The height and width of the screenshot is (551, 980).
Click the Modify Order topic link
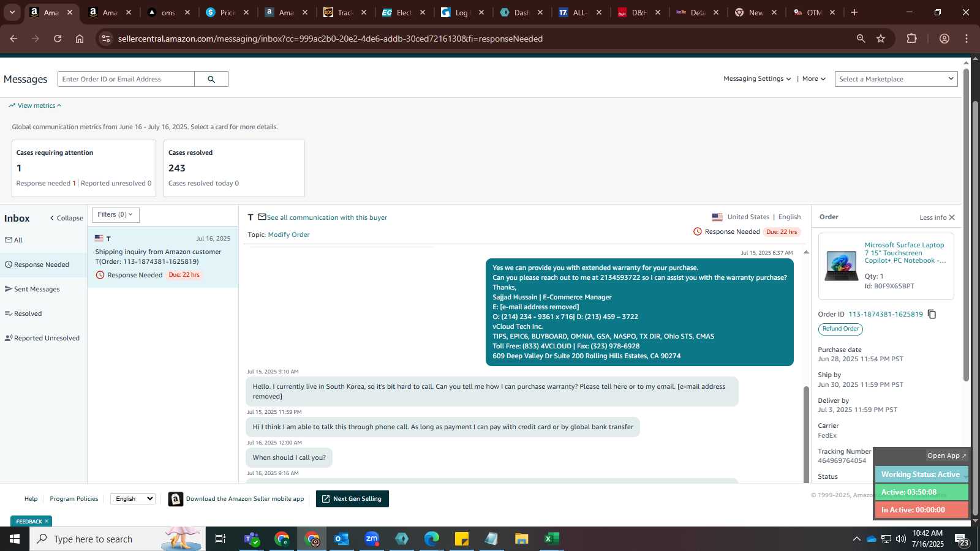288,234
